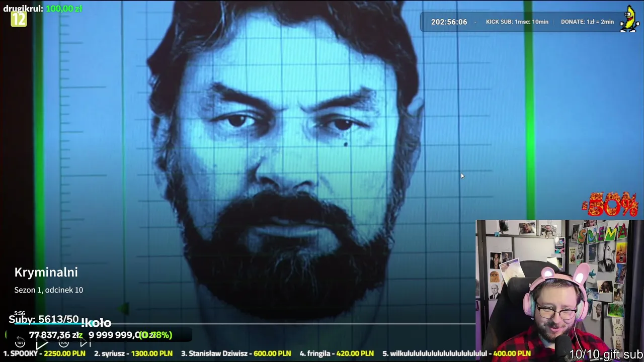
Task: Click the dancing banana icon
Action: tap(629, 20)
